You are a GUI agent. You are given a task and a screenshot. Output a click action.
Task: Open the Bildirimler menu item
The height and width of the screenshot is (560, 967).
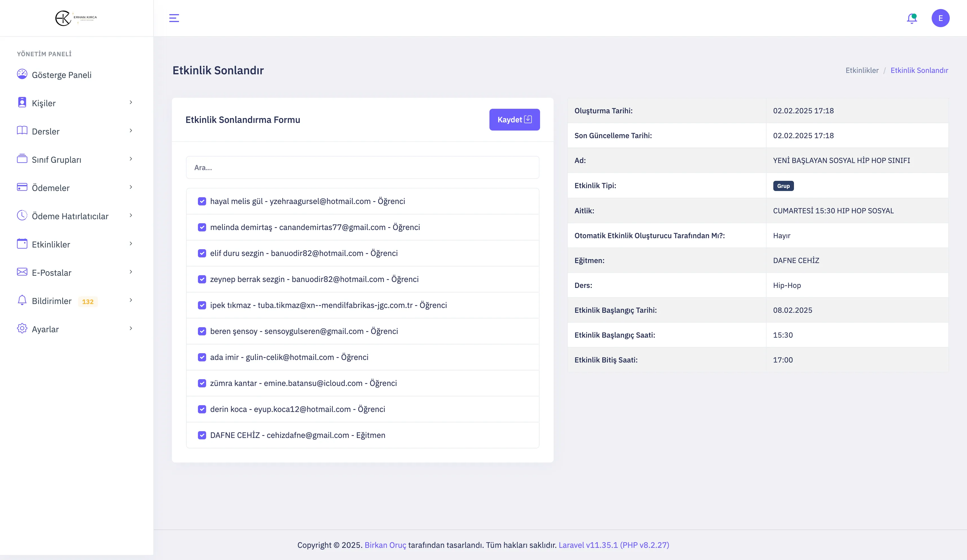point(51,301)
